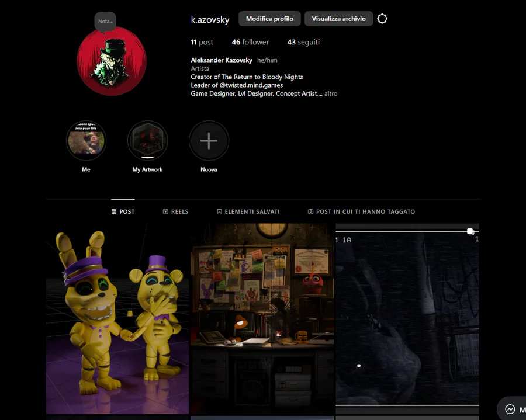View the 46 follower list

pos(250,42)
